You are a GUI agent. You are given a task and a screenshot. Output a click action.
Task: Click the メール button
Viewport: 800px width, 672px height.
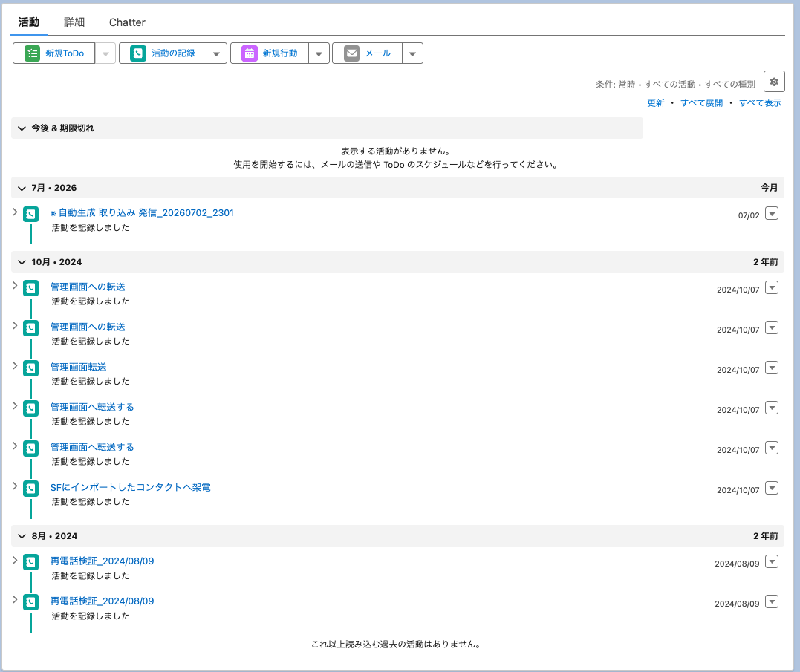pyautogui.click(x=368, y=53)
